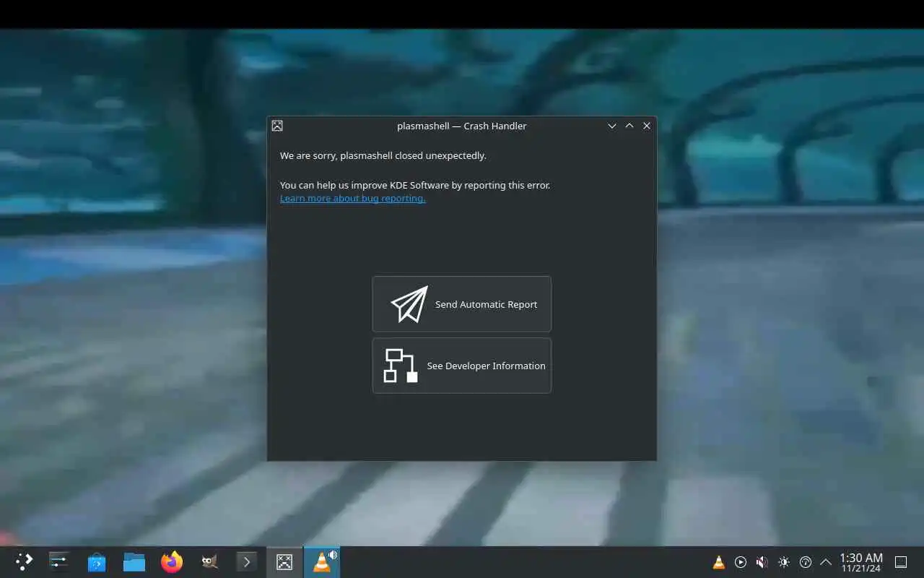924x578 pixels.
Task: Click the crash handler window menu icon
Action: (277, 126)
